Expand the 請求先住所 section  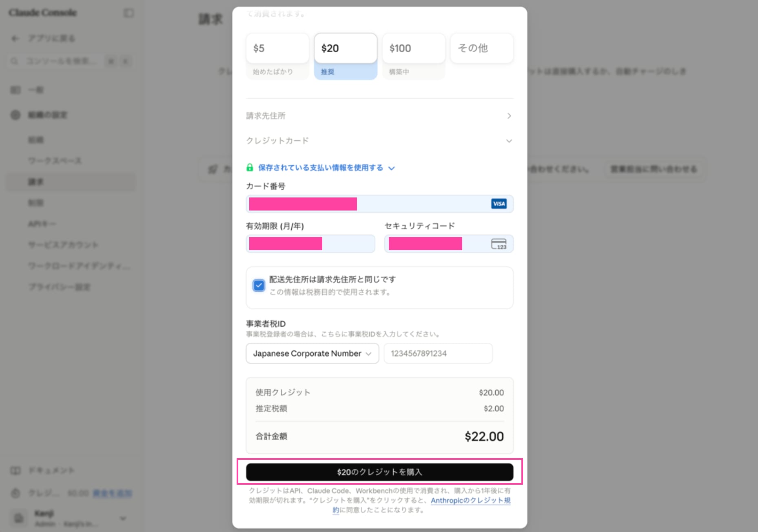[x=379, y=116]
